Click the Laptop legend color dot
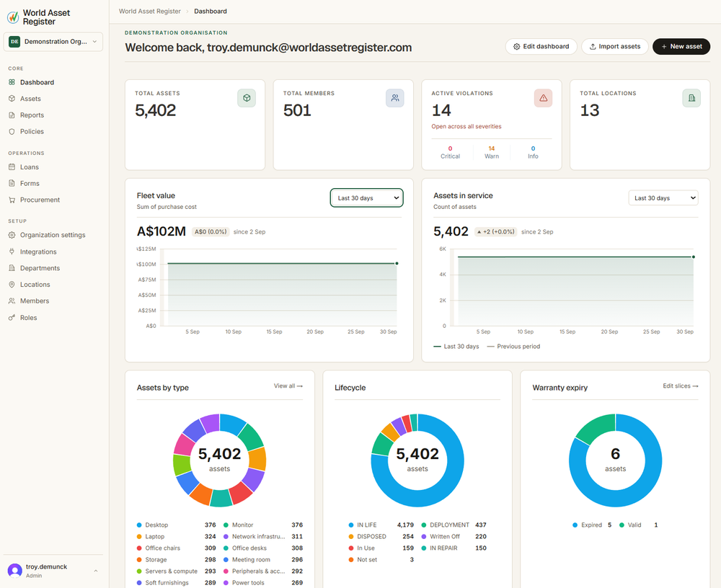Image resolution: width=721 pixels, height=588 pixels. (139, 537)
